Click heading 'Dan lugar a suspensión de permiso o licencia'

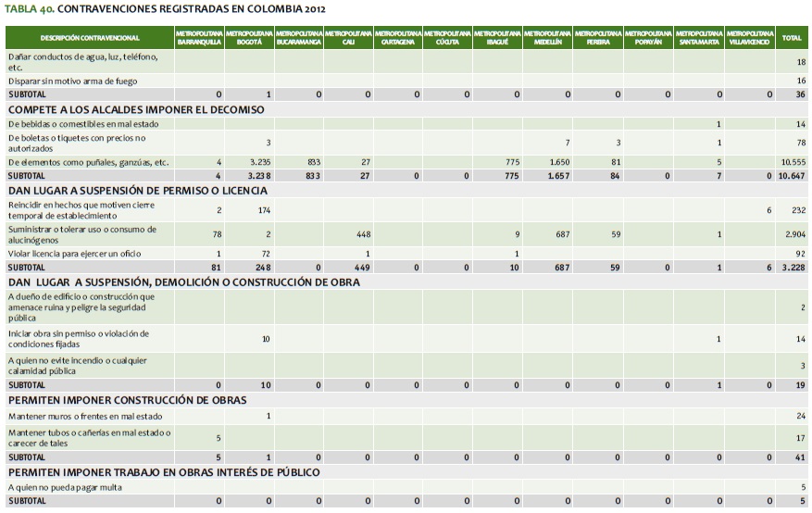(x=138, y=190)
